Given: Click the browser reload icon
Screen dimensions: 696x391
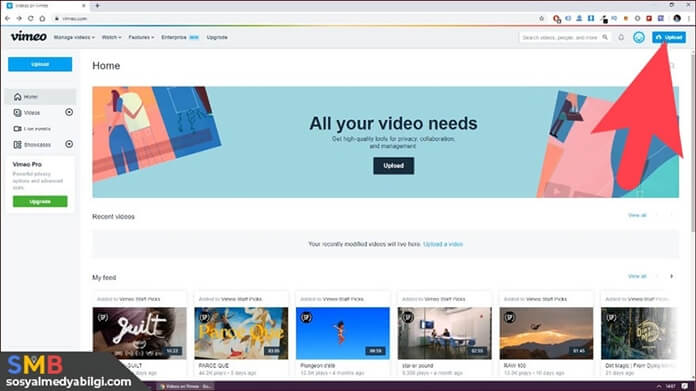Looking at the screenshot, I should (x=31, y=19).
